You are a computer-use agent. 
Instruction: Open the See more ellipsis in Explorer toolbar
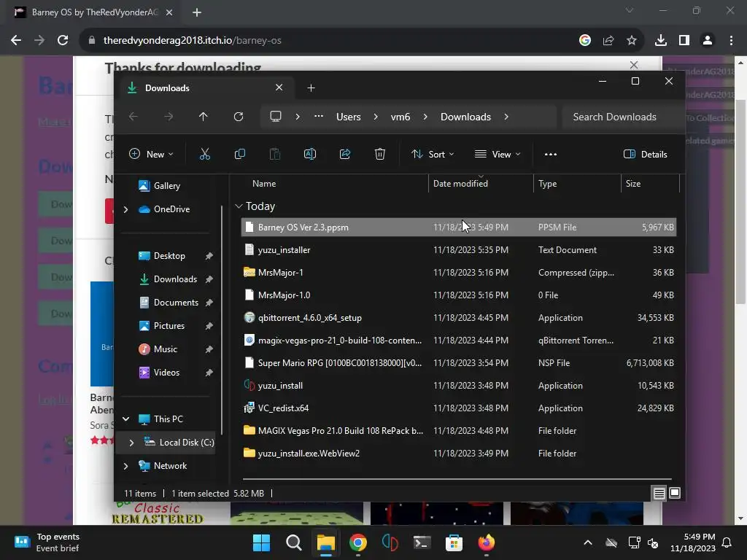tap(551, 155)
